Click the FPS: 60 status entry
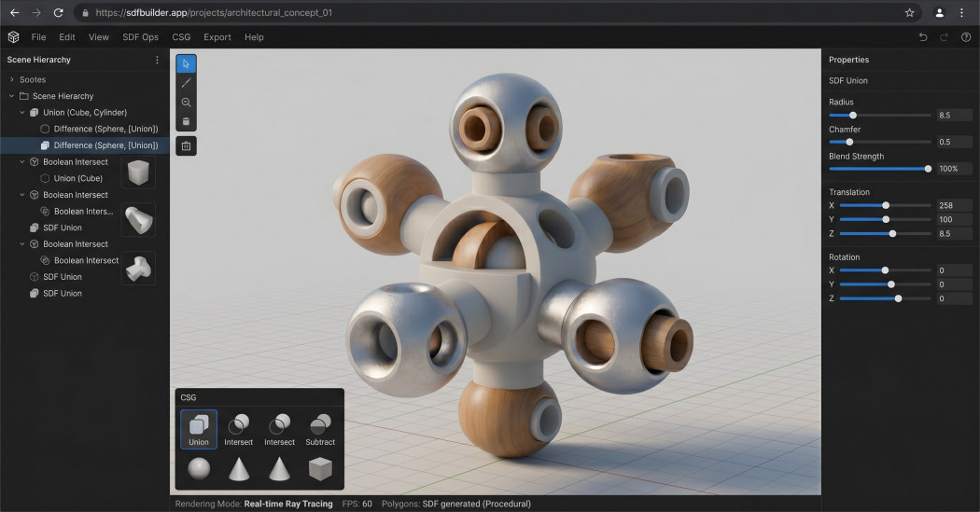The height and width of the screenshot is (512, 980). [357, 504]
